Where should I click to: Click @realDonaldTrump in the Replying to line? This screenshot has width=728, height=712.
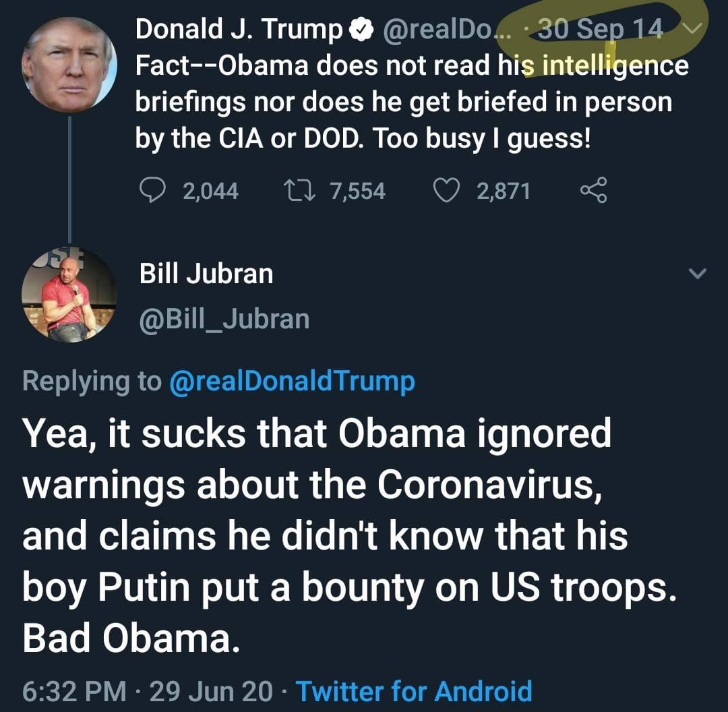coord(292,382)
